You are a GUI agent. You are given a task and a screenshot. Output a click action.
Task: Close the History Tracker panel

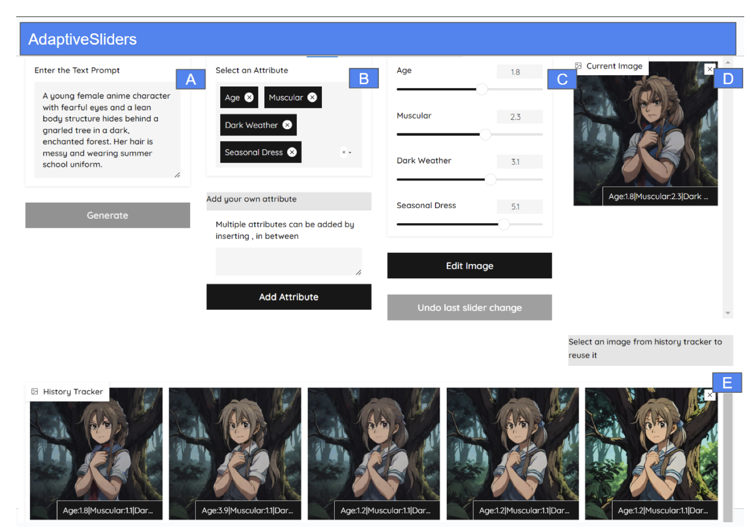[x=709, y=395]
